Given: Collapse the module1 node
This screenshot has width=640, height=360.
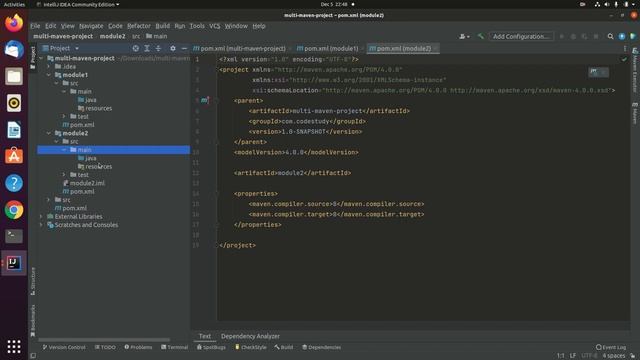Looking at the screenshot, I should tap(49, 75).
